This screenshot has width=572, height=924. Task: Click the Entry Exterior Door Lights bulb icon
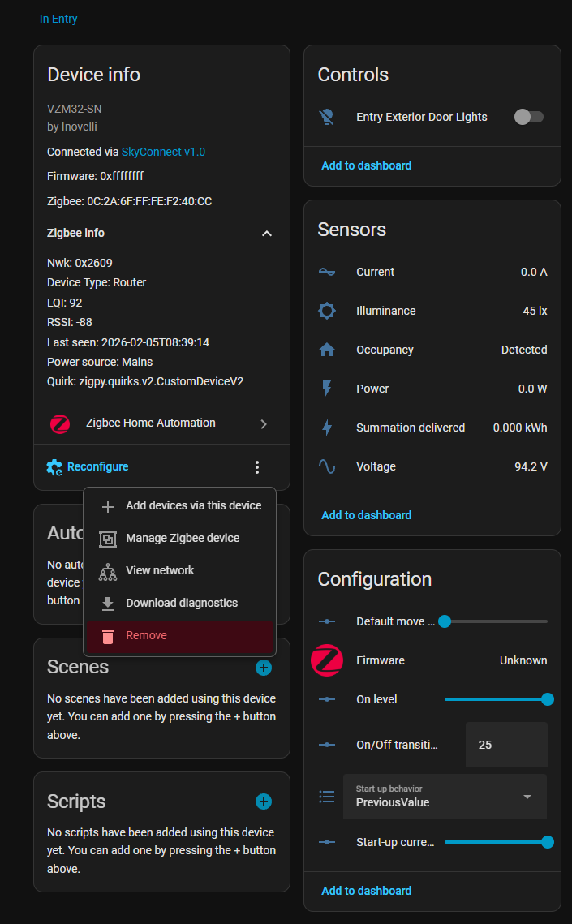[327, 117]
